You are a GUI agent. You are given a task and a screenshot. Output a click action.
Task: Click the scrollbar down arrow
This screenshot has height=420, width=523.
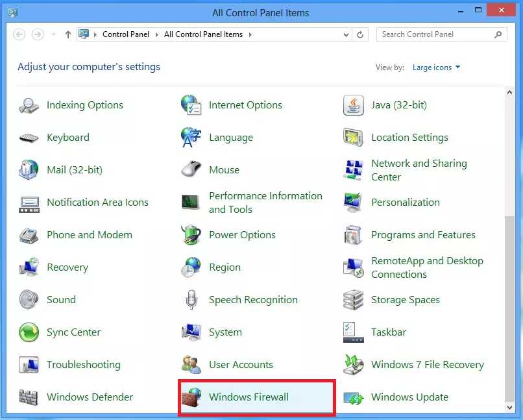click(509, 407)
